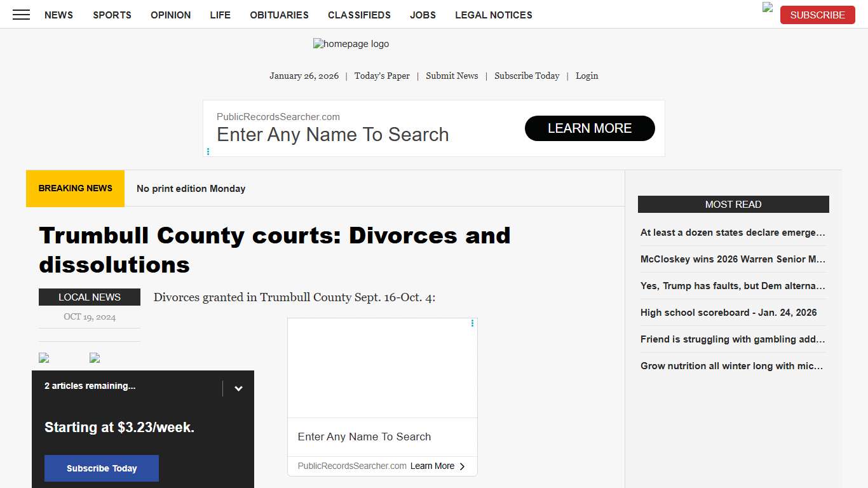Open the Login link

pyautogui.click(x=587, y=76)
